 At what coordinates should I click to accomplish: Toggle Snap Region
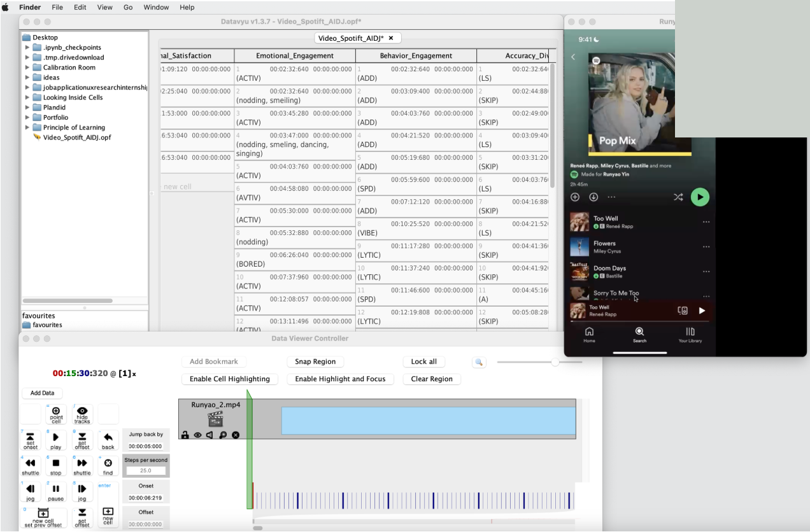tap(315, 361)
